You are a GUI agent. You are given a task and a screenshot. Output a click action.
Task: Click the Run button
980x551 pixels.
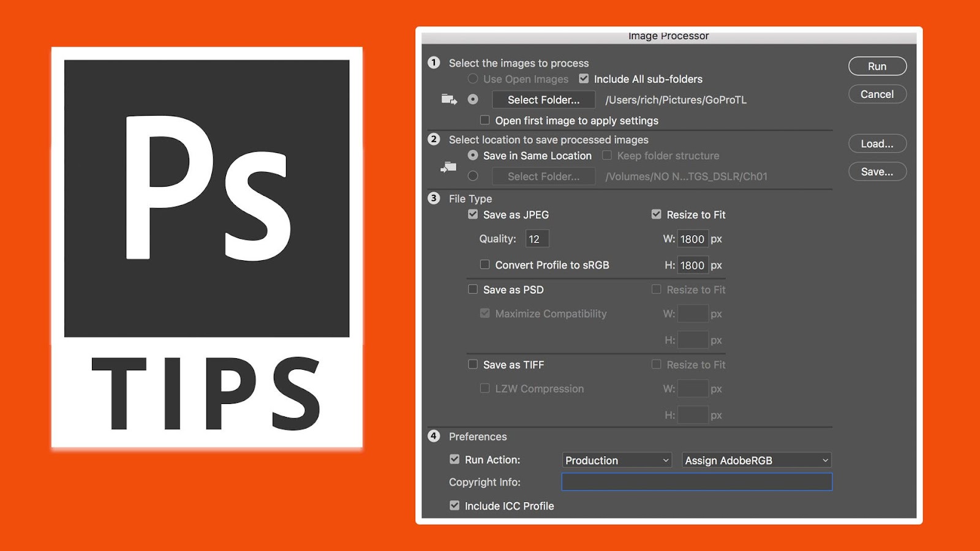click(877, 66)
